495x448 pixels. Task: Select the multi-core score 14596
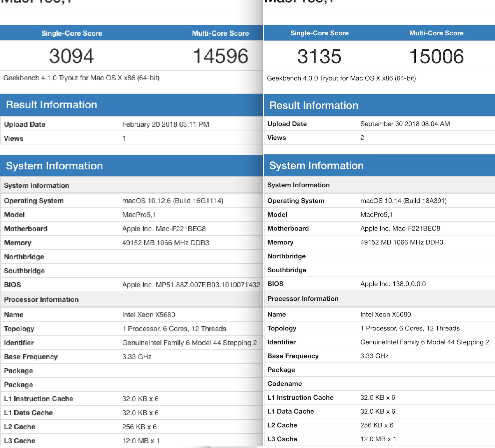click(x=220, y=56)
